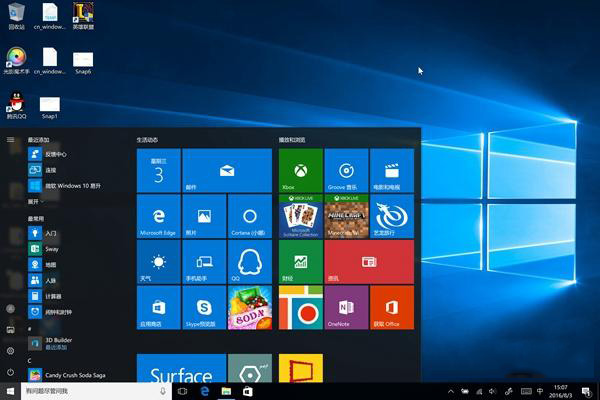Open File Explorer on taskbar

(x=226, y=391)
